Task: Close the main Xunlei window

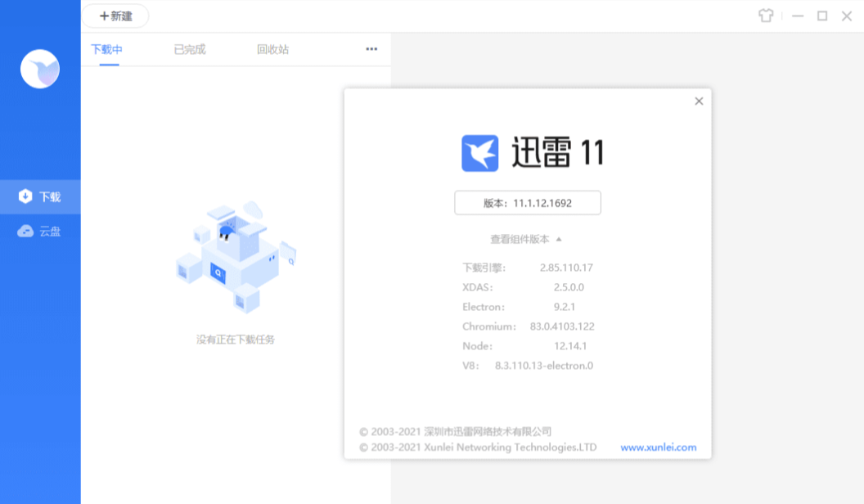Action: [x=847, y=16]
